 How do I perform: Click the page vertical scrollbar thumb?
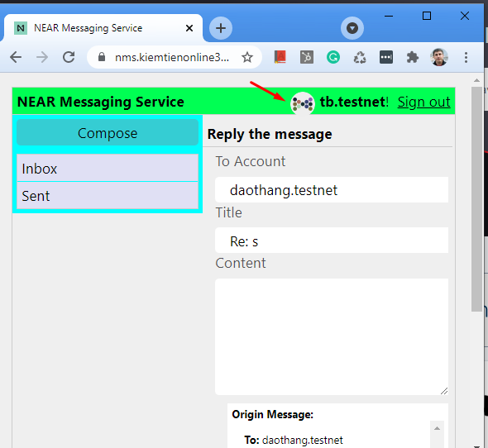click(476, 199)
